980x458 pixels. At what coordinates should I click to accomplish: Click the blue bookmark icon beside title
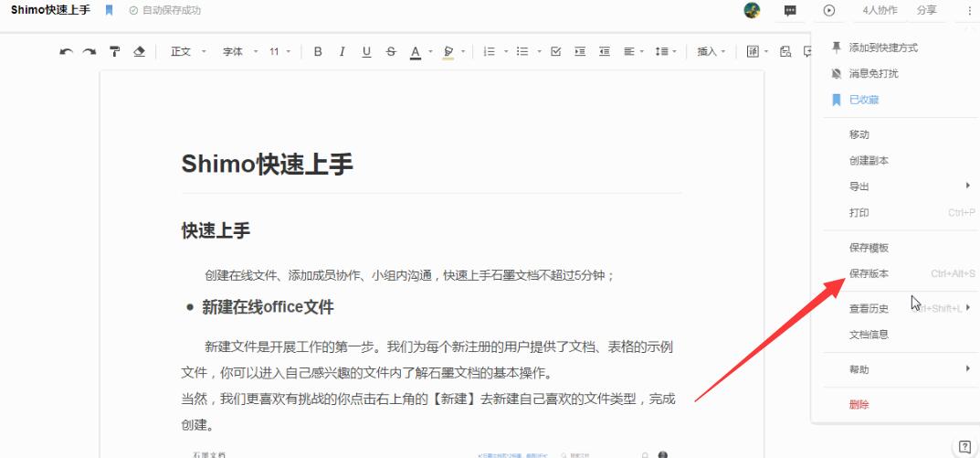[x=110, y=10]
